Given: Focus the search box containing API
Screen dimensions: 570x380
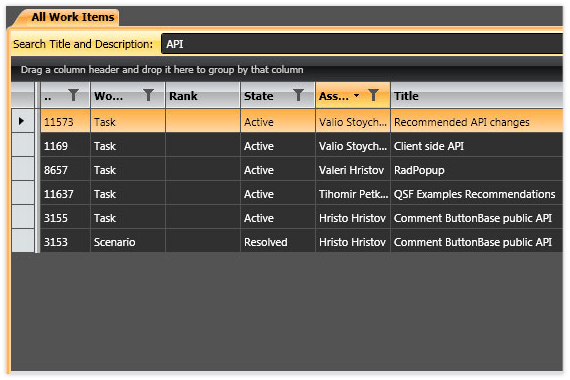Looking at the screenshot, I should point(362,44).
